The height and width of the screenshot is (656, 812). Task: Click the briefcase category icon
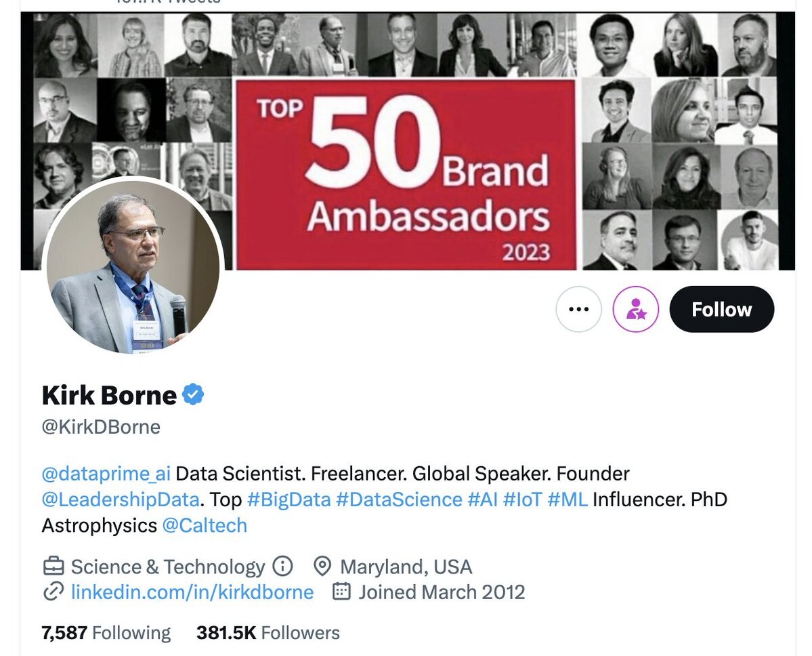[x=54, y=566]
